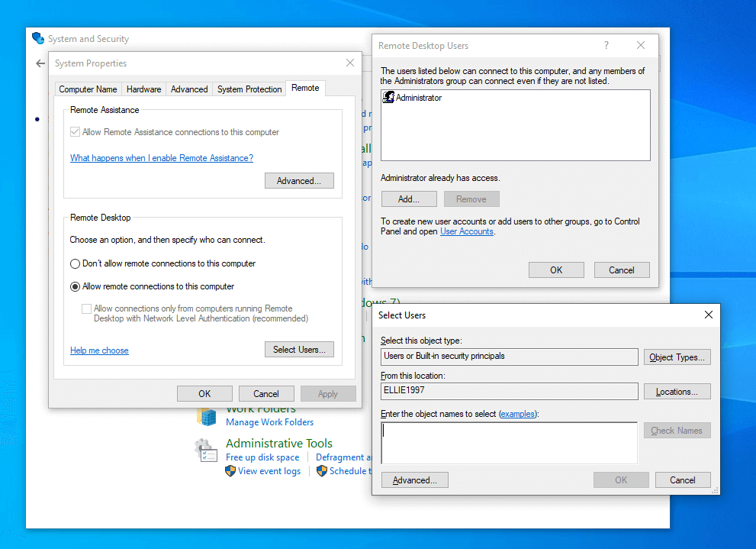Expand Advanced... options in Select Users
The image size is (756, 549).
414,480
